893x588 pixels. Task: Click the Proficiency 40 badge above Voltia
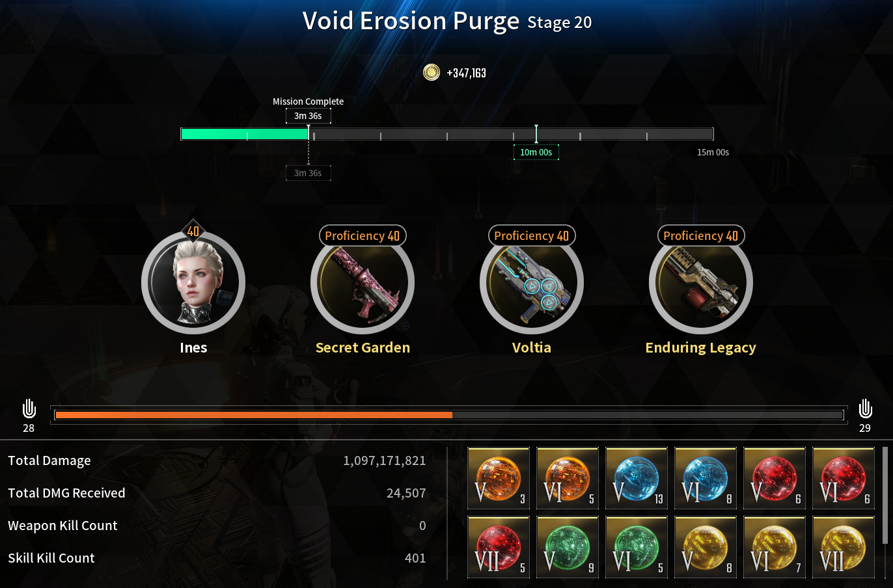(x=532, y=235)
